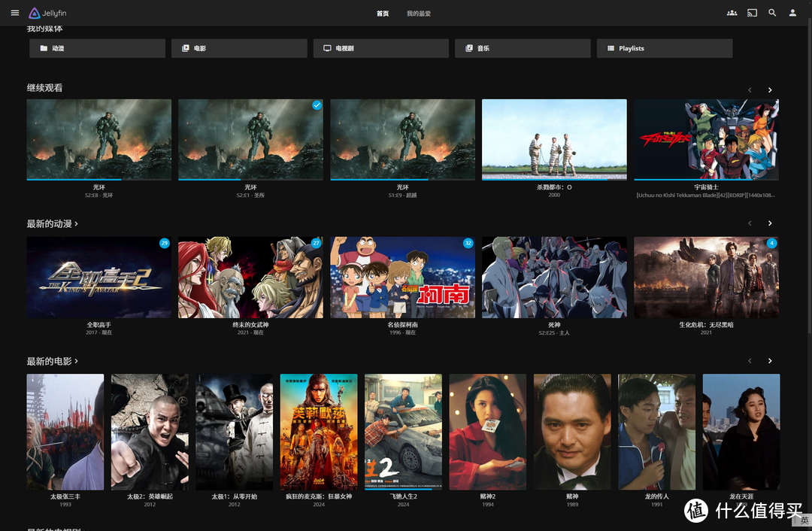This screenshot has width=812, height=531.
Task: Open 太极1: 从零开始 movie poster
Action: click(234, 432)
